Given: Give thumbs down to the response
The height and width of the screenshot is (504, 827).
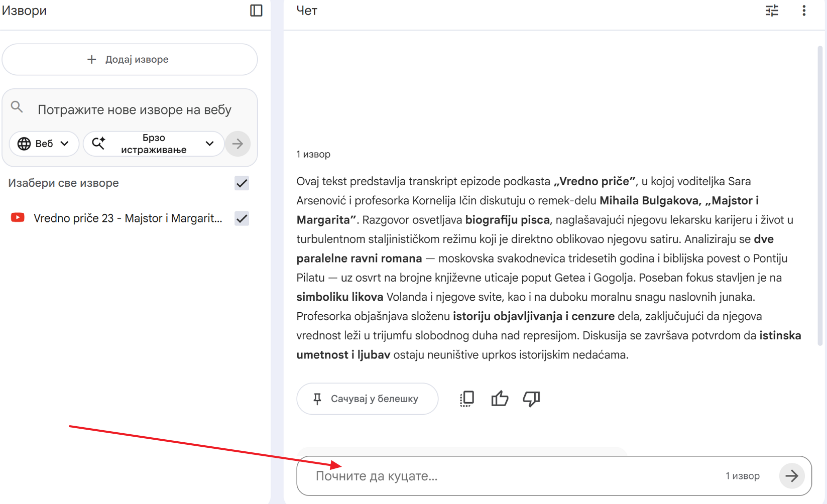Looking at the screenshot, I should pyautogui.click(x=531, y=399).
